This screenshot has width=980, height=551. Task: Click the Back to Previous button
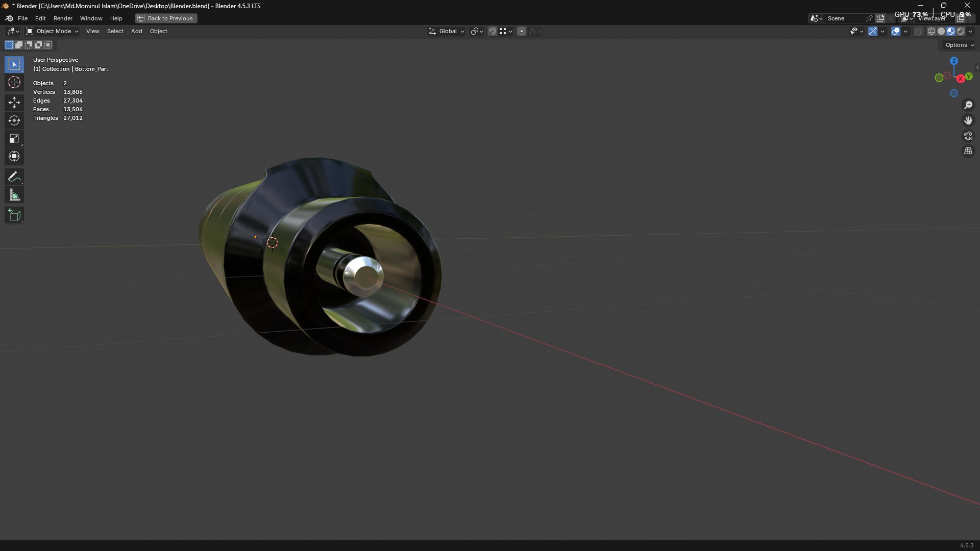166,18
